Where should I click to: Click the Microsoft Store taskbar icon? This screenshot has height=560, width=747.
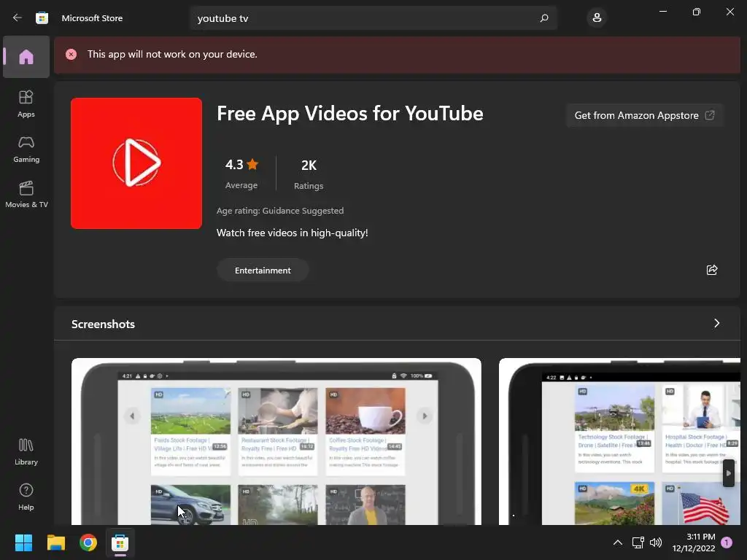[120, 542]
